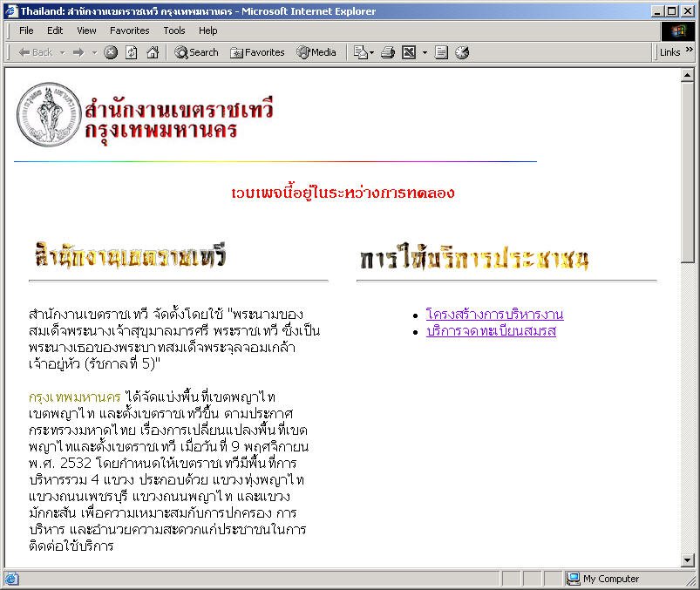Click the Mail toolbar icon
This screenshot has height=590, width=700.
pyautogui.click(x=361, y=52)
